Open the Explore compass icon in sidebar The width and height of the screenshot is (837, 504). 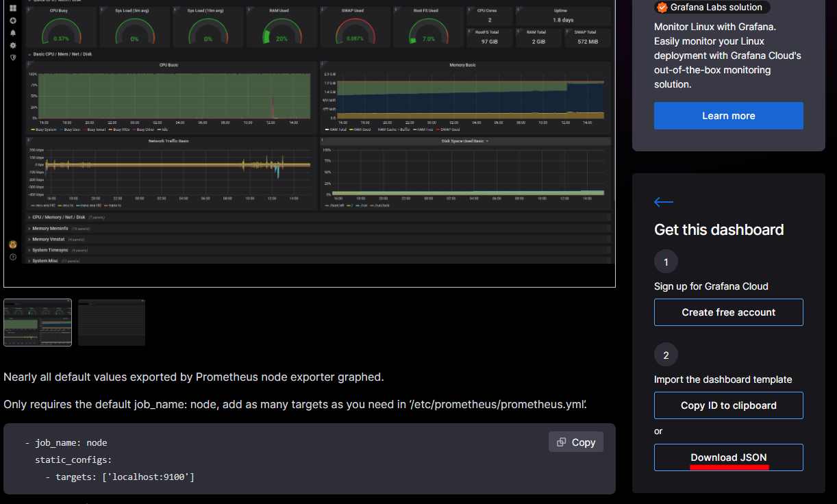point(12,21)
